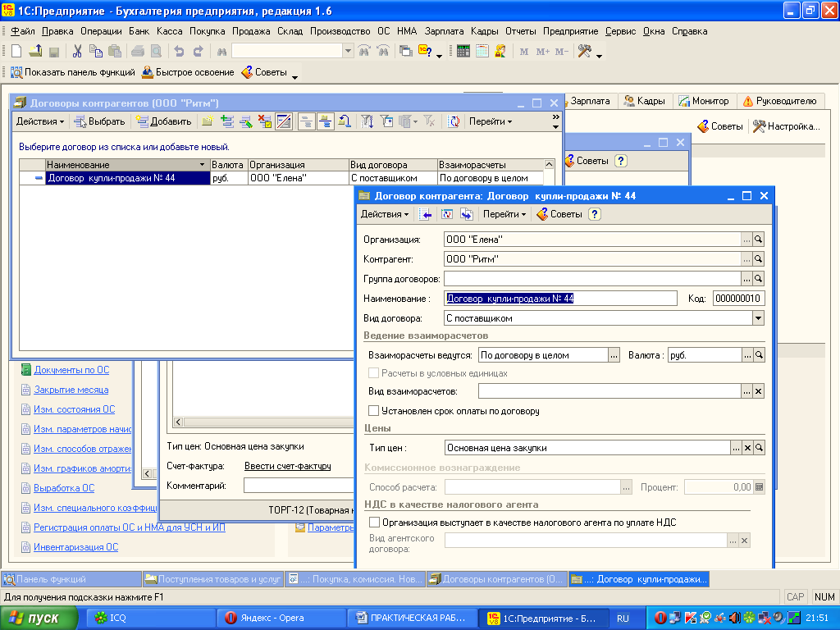The width and height of the screenshot is (840, 630).
Task: Open selection button for Тип цен field
Action: [736, 448]
